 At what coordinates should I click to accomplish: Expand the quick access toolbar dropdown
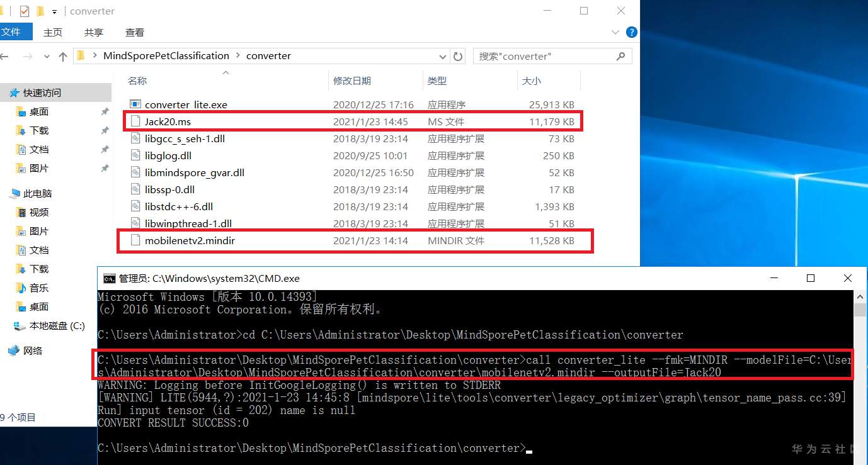[53, 11]
